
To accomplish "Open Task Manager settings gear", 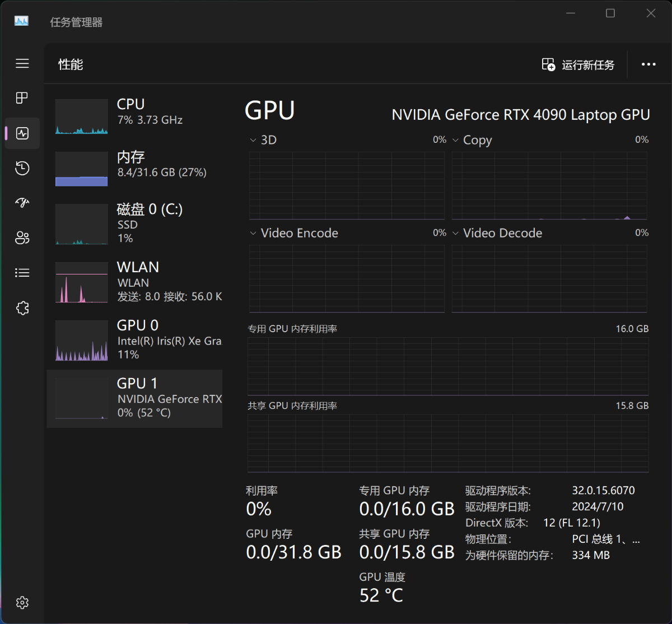I will tap(22, 603).
